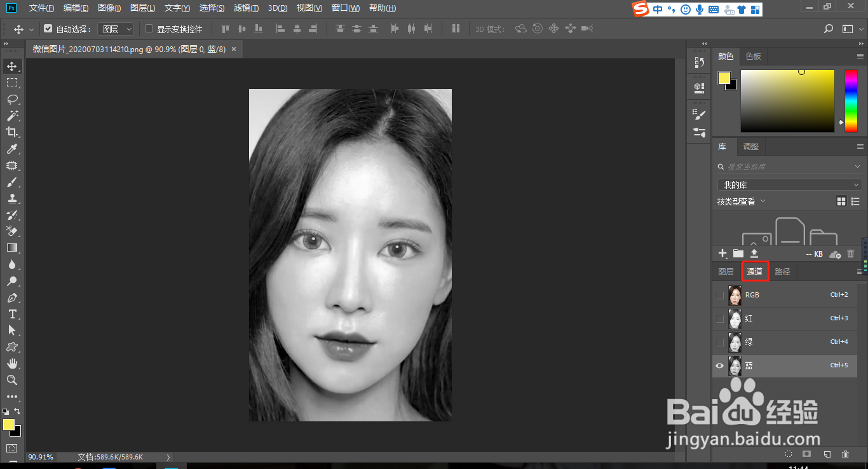The width and height of the screenshot is (868, 469).
Task: Select the Eyedropper tool
Action: tap(12, 149)
